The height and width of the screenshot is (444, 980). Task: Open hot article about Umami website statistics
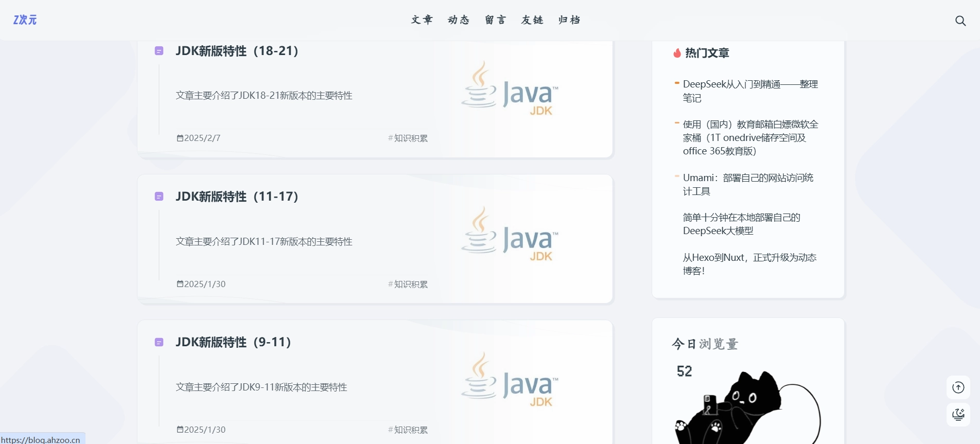coord(748,184)
